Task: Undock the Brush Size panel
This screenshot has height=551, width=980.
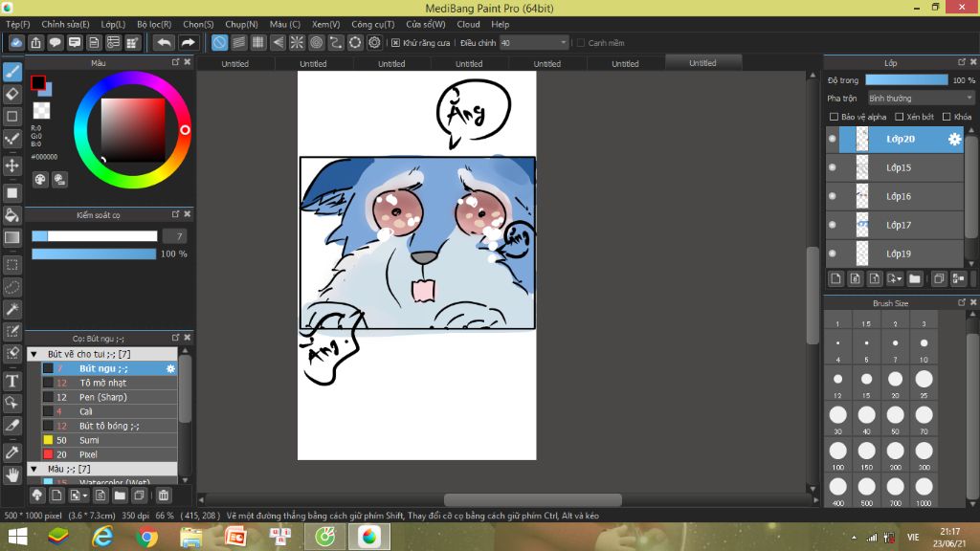Action: [962, 302]
